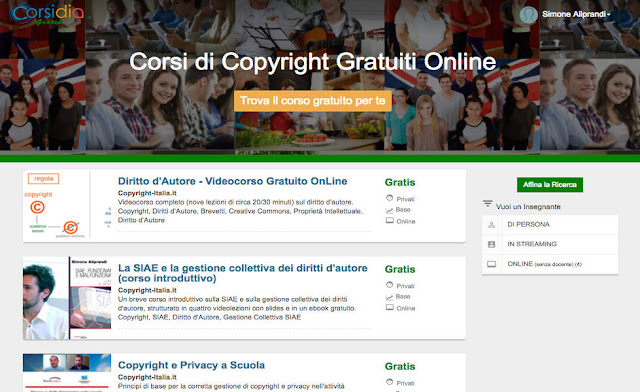Click Online monitor icon on La SIAE card
This screenshot has height=392, width=640.
pos(390,307)
